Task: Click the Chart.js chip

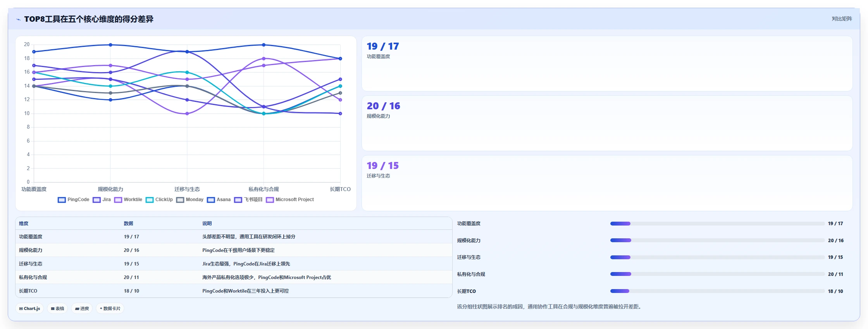Action: tap(29, 308)
